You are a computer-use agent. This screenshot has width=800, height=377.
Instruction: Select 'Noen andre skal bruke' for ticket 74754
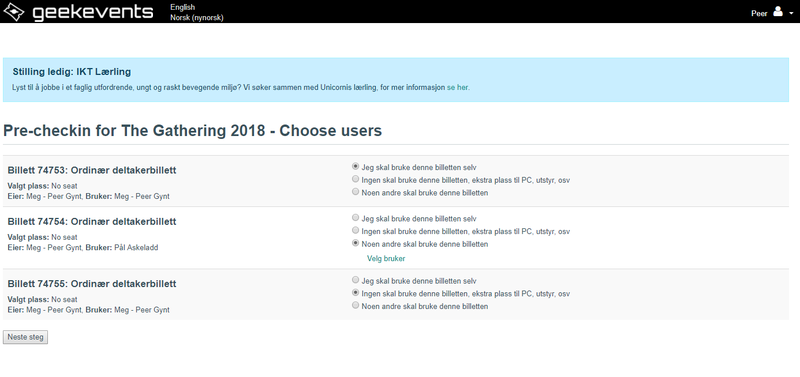click(356, 243)
